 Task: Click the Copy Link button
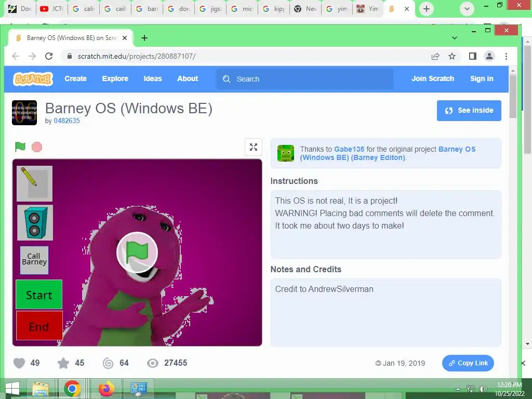468,363
